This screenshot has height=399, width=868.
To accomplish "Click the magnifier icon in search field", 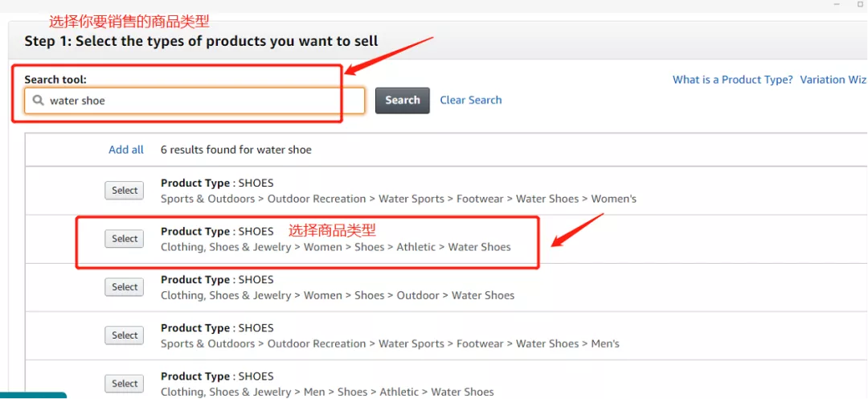I will (38, 101).
